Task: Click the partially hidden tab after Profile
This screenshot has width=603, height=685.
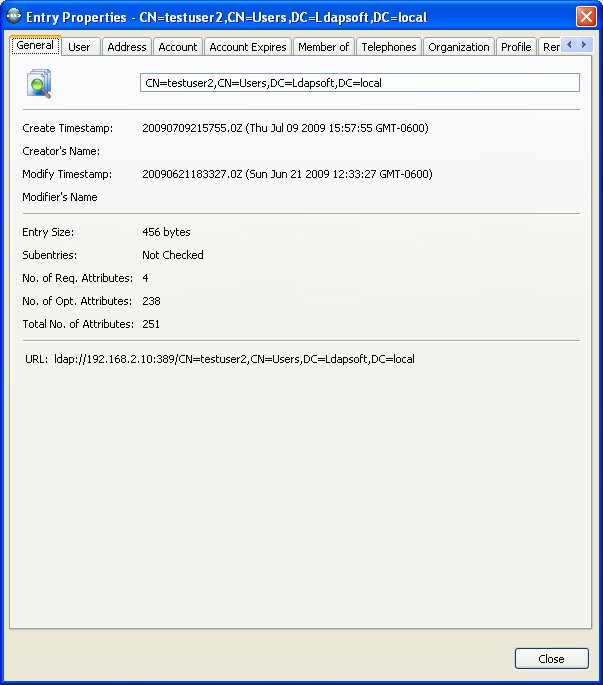Action: (x=549, y=47)
